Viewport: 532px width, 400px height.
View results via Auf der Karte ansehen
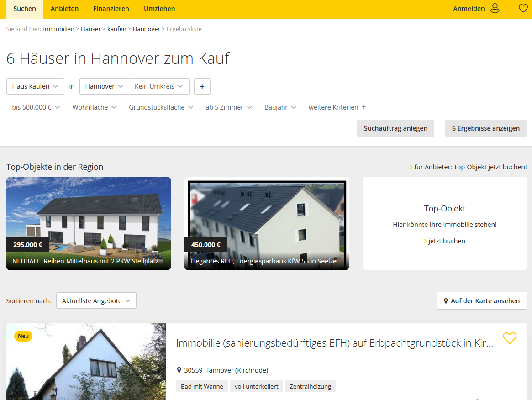point(482,301)
